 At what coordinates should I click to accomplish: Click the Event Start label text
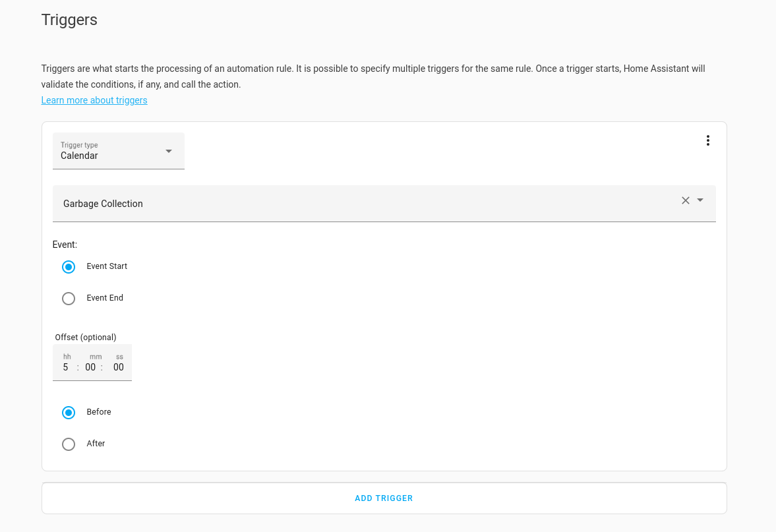coord(107,266)
